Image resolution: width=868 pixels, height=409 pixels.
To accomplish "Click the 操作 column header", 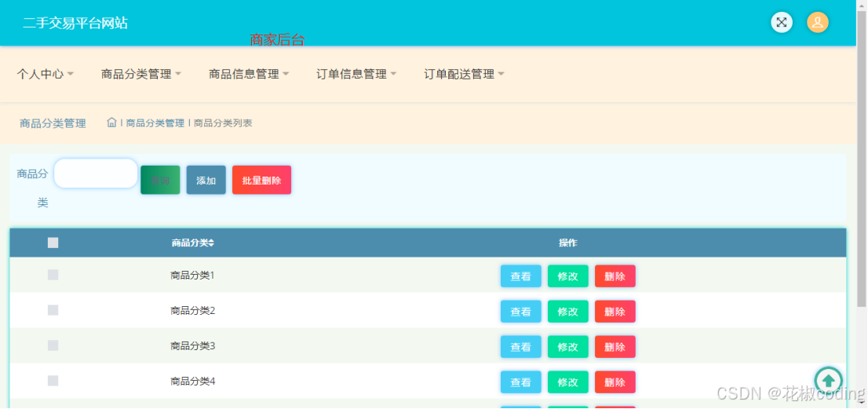I will coord(568,243).
